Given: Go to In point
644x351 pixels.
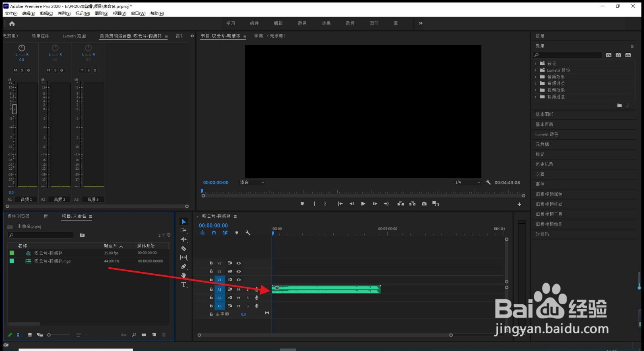Looking at the screenshot, I should (340, 204).
